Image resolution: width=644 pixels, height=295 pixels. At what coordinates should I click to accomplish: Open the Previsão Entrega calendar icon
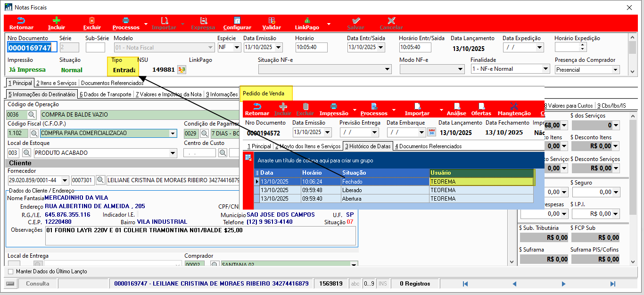pos(374,133)
